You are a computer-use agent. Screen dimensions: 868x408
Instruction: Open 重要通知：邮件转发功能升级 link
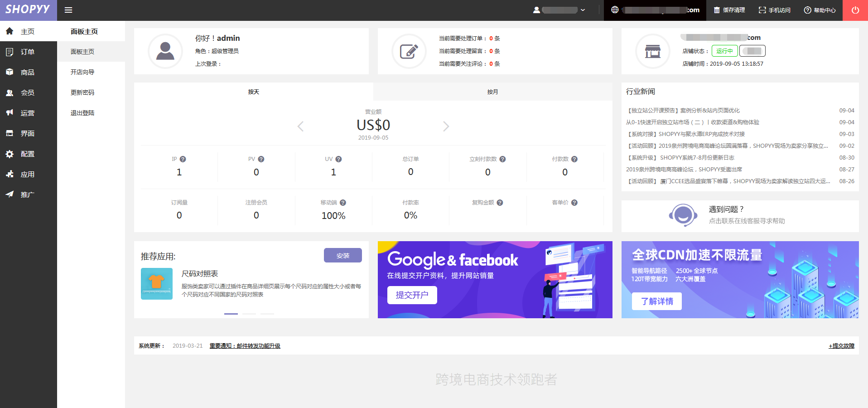pos(245,346)
